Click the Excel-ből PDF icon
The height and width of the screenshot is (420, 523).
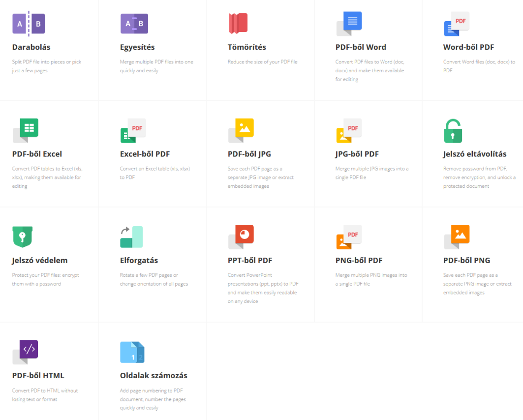point(133,130)
